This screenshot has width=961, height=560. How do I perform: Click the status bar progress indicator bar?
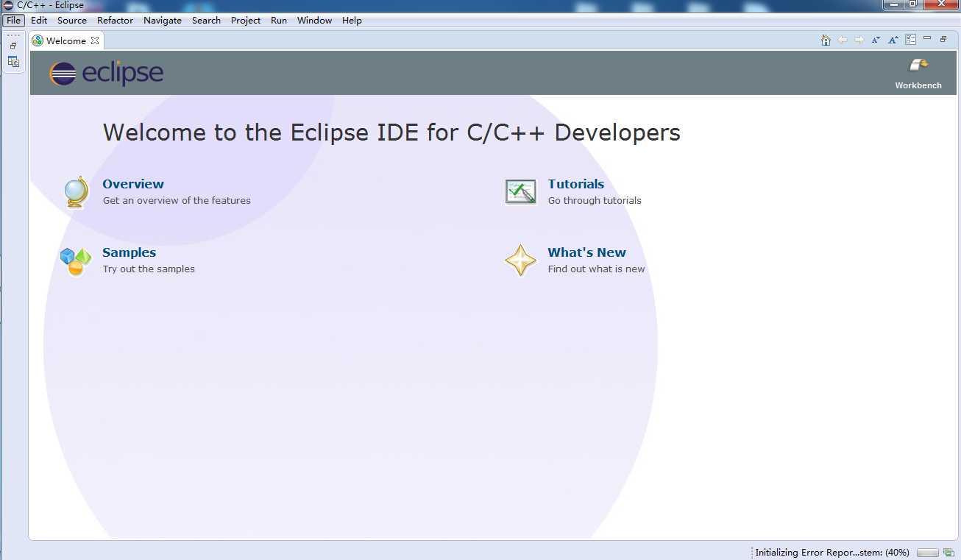pos(928,553)
